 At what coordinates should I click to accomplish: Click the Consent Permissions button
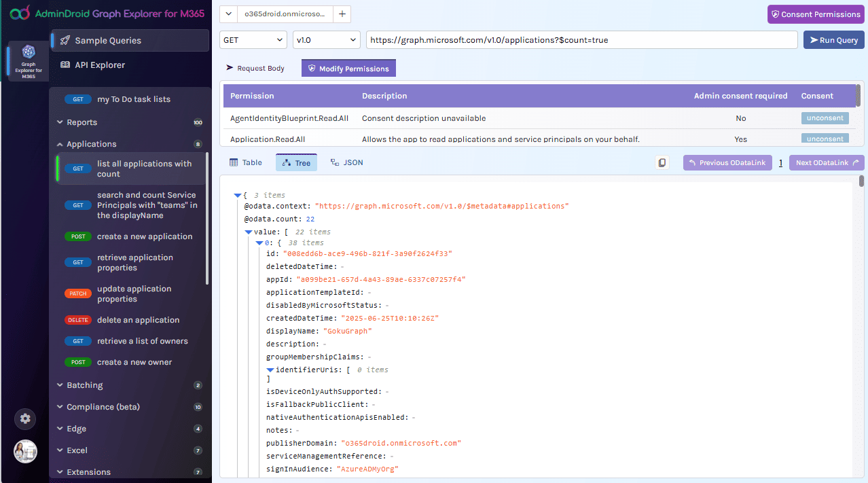point(815,14)
